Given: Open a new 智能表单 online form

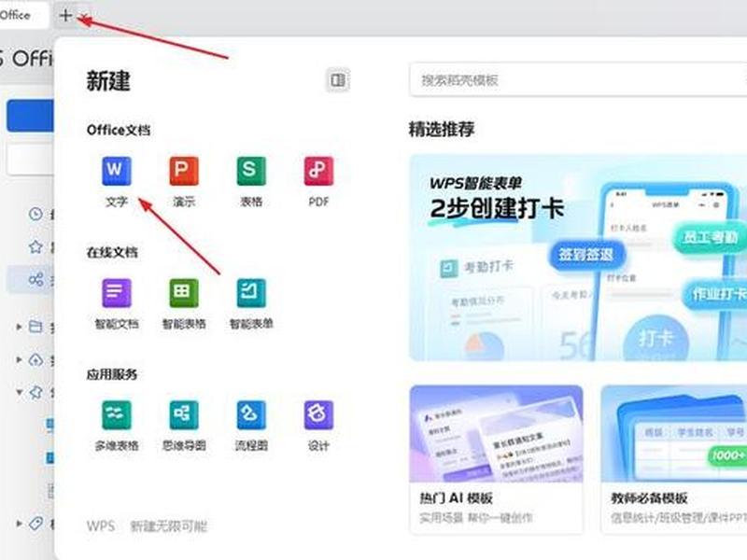Looking at the screenshot, I should (251, 303).
